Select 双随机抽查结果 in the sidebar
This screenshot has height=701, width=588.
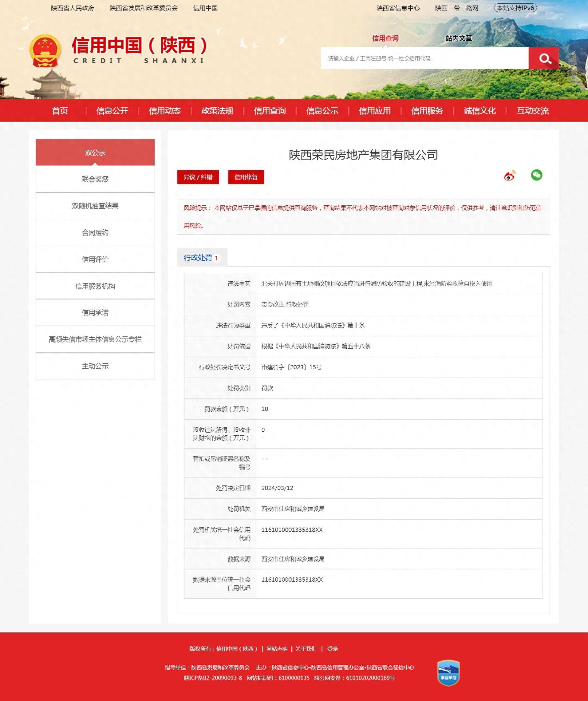click(x=95, y=206)
